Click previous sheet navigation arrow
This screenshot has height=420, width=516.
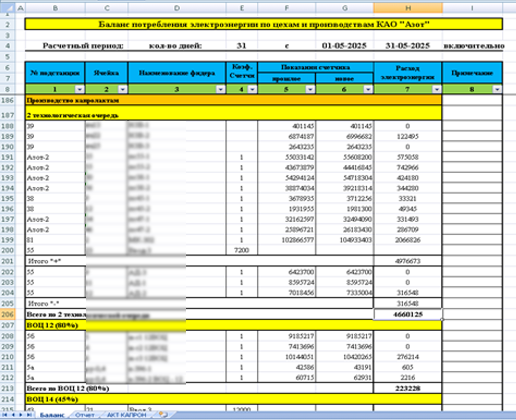(13, 415)
